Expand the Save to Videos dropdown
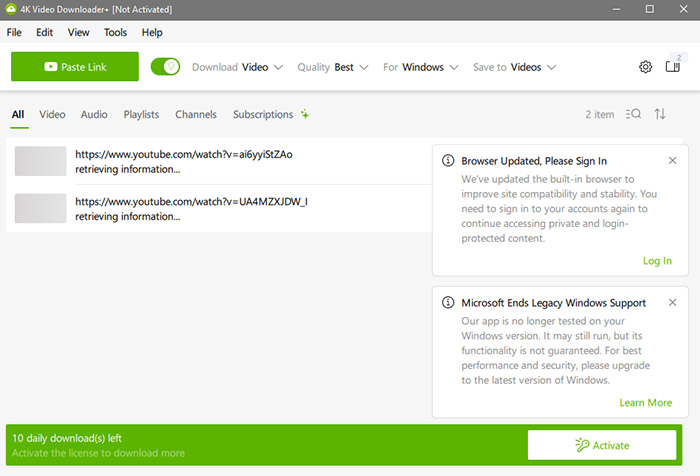 (514, 67)
